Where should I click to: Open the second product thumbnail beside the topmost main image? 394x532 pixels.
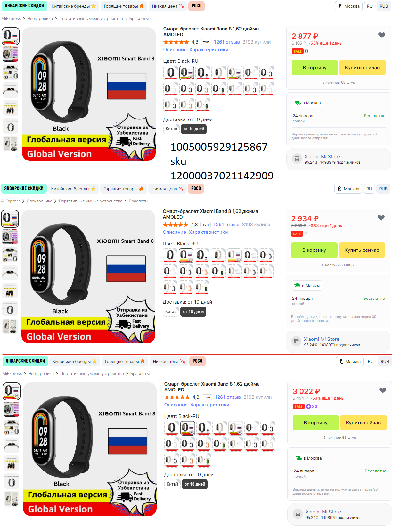click(11, 54)
